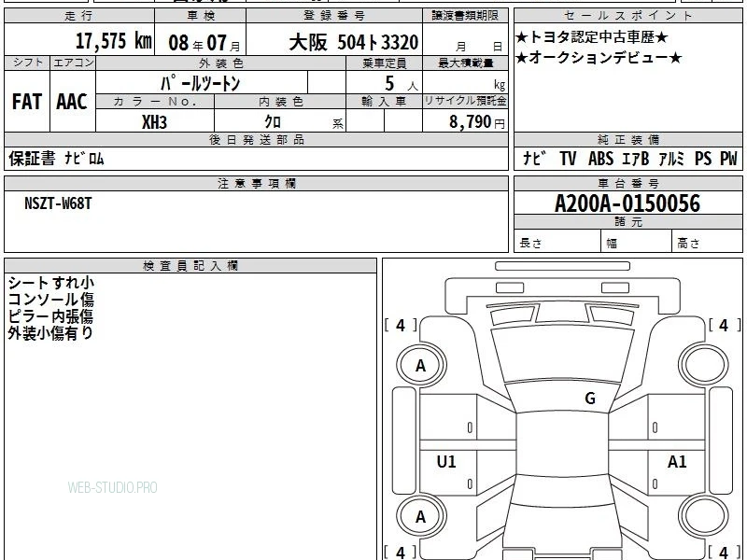Viewport: 747px width, 560px height.
Task: Select the PW equipment entry
Action: [728, 158]
